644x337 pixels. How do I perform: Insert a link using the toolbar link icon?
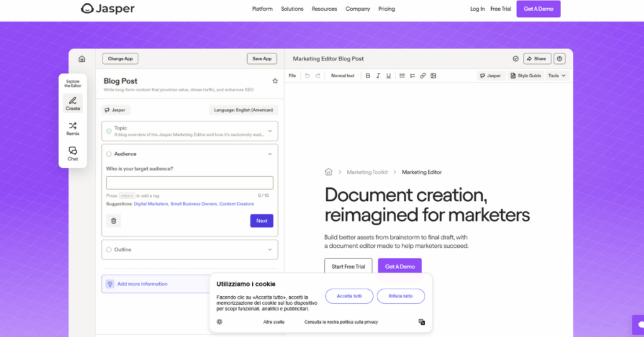click(423, 75)
